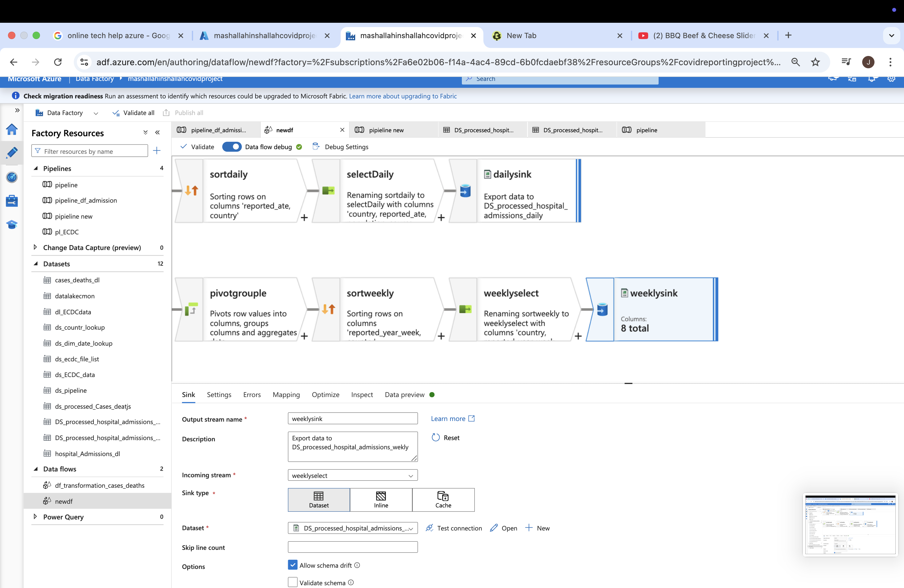Screen dimensions: 904x588
Task: Expand the Power Query section
Action: click(x=35, y=517)
